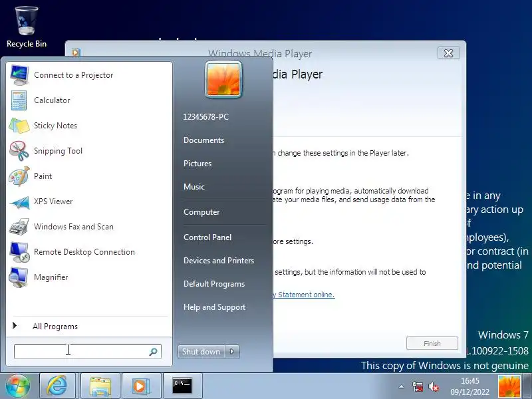Open Control Panel
The width and height of the screenshot is (532, 399).
207,237
